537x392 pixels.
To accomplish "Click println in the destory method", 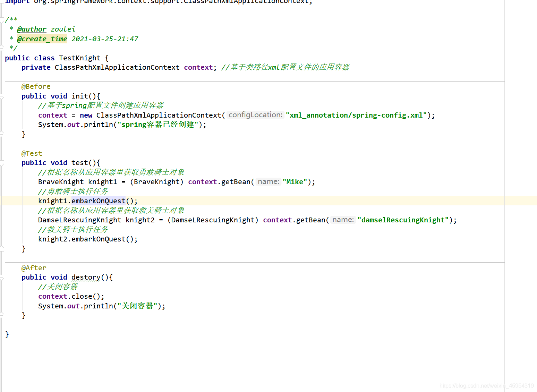I will coord(99,306).
